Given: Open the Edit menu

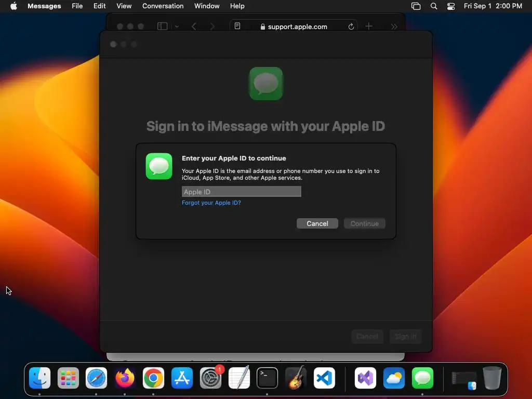Looking at the screenshot, I should pyautogui.click(x=99, y=6).
